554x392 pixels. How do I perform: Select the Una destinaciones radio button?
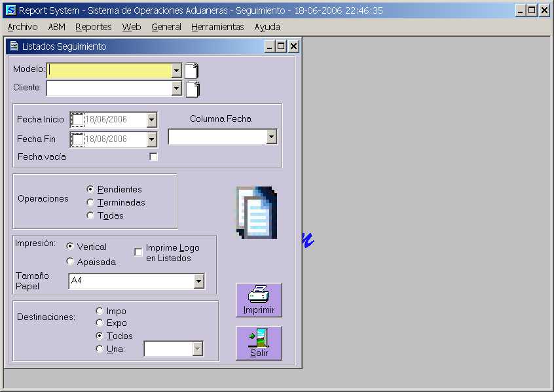tap(100, 349)
